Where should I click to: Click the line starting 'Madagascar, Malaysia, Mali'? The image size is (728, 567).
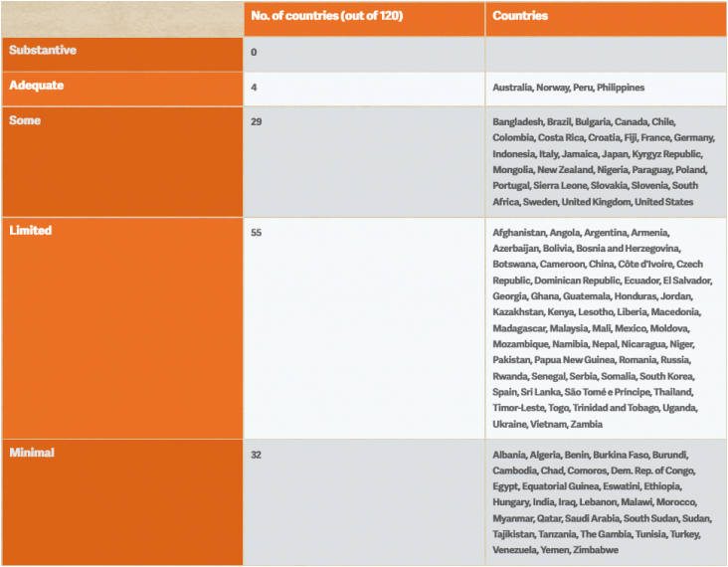pyautogui.click(x=592, y=328)
